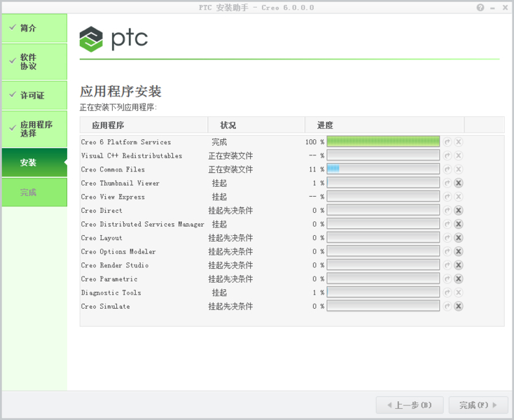Cancel the Creo Options Modeler installation
The width and height of the screenshot is (514, 420).
pos(459,251)
